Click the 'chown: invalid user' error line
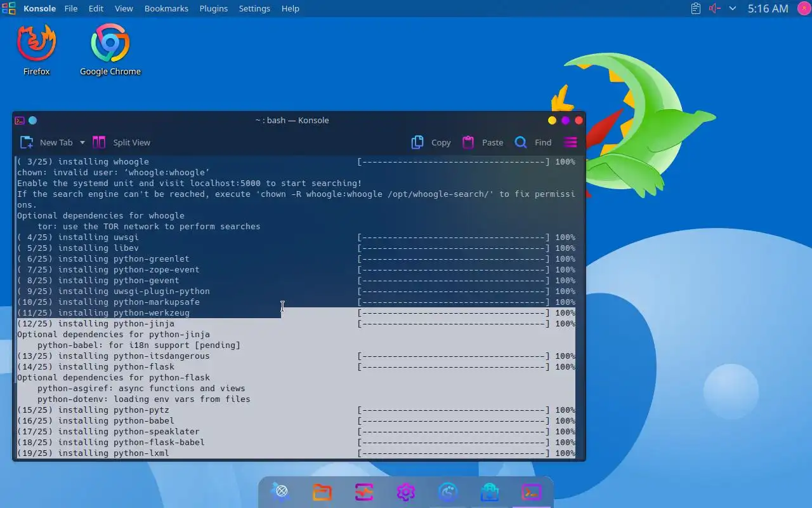Viewport: 812px width, 508px height. [114, 172]
